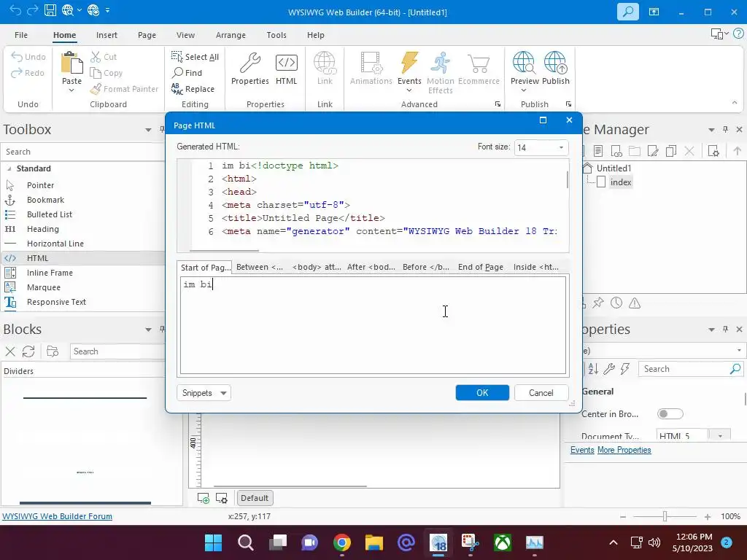Image resolution: width=747 pixels, height=560 pixels.
Task: Select Marquee tool in Toolbox
Action: [43, 287]
